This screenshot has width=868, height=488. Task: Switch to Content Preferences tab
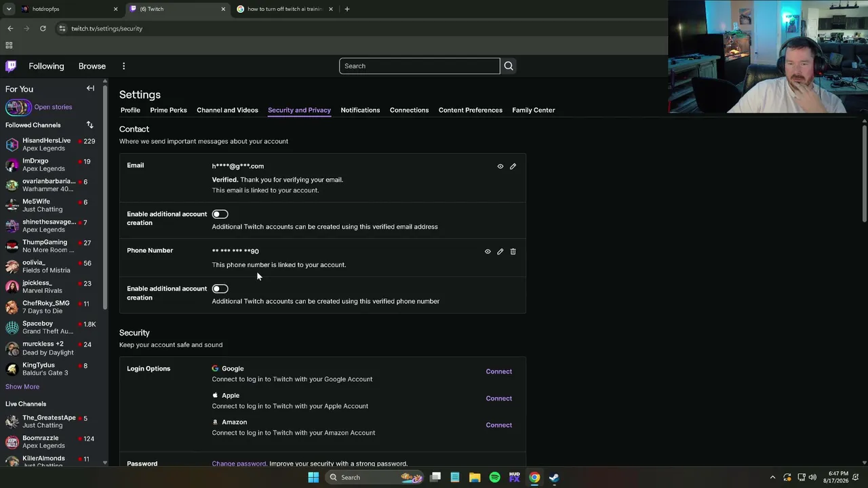pos(470,110)
